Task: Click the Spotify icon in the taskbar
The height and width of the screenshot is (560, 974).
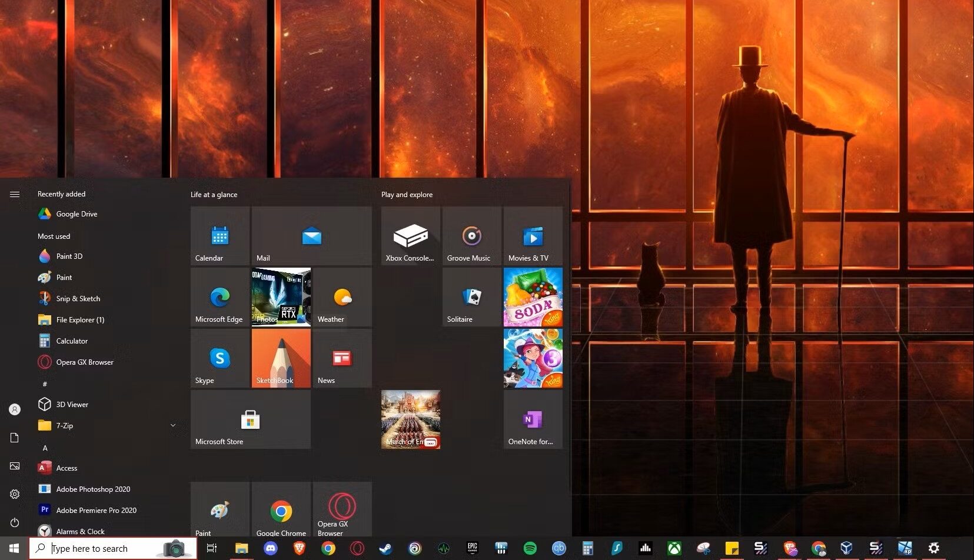Action: (x=530, y=548)
